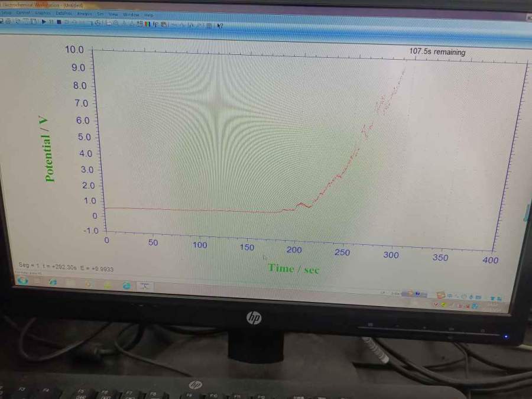Click the electrochemical app button on the taskbar
Screen dimensions: 532x399
click(x=145, y=286)
